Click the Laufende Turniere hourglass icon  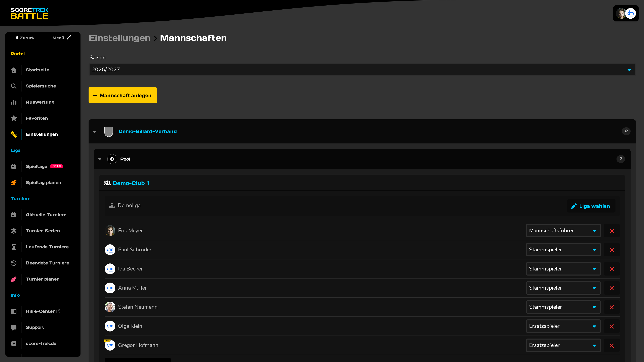coord(14,247)
